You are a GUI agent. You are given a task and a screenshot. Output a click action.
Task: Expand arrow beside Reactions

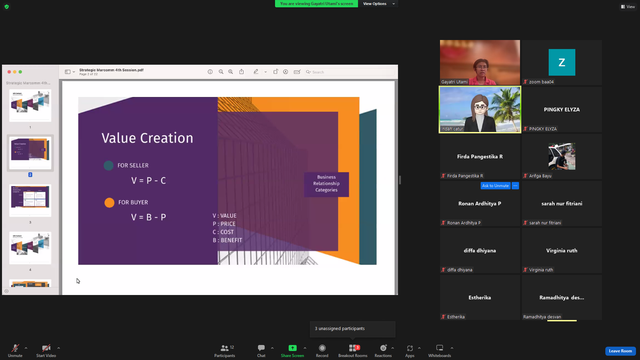click(x=393, y=348)
